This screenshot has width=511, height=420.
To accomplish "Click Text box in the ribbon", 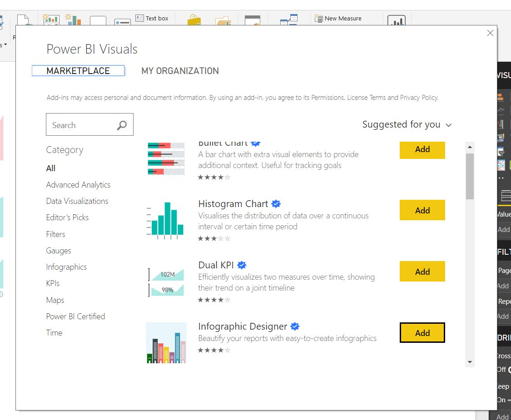I will point(152,18).
